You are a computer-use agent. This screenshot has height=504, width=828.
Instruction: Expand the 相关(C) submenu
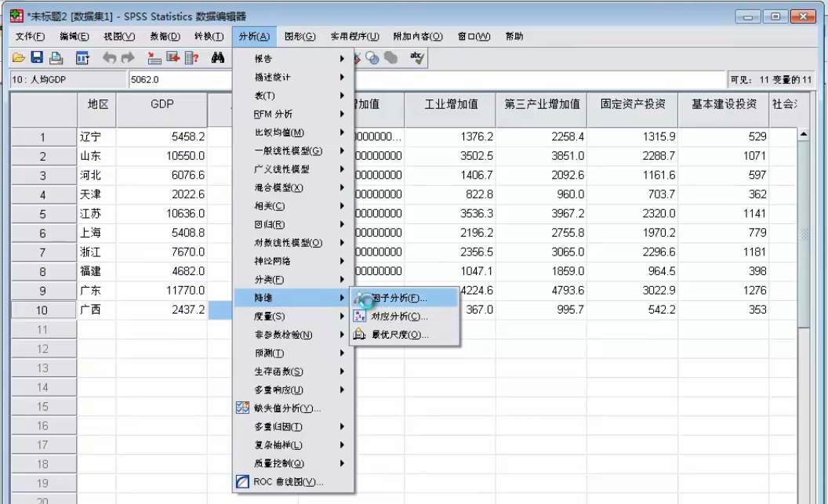click(293, 206)
